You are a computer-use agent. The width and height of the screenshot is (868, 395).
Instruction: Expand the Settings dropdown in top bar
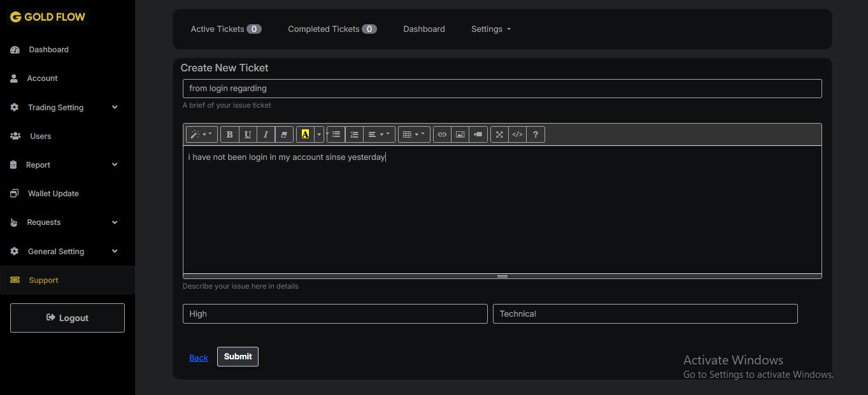point(490,29)
